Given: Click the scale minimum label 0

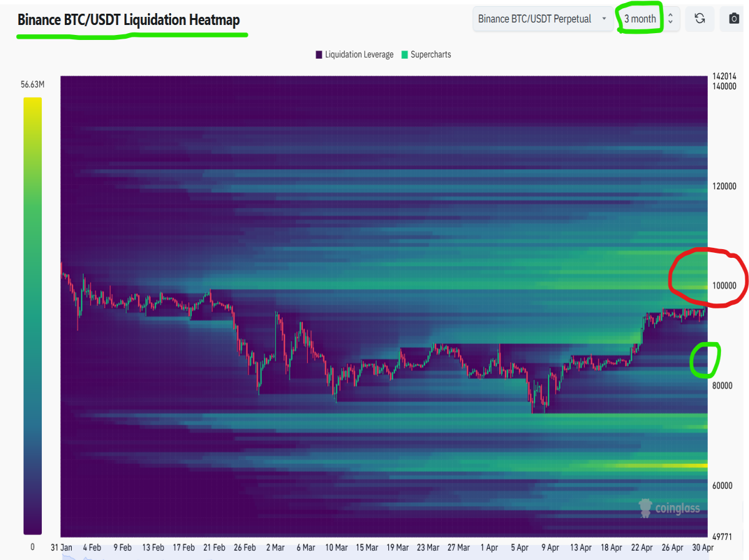Looking at the screenshot, I should click(32, 547).
